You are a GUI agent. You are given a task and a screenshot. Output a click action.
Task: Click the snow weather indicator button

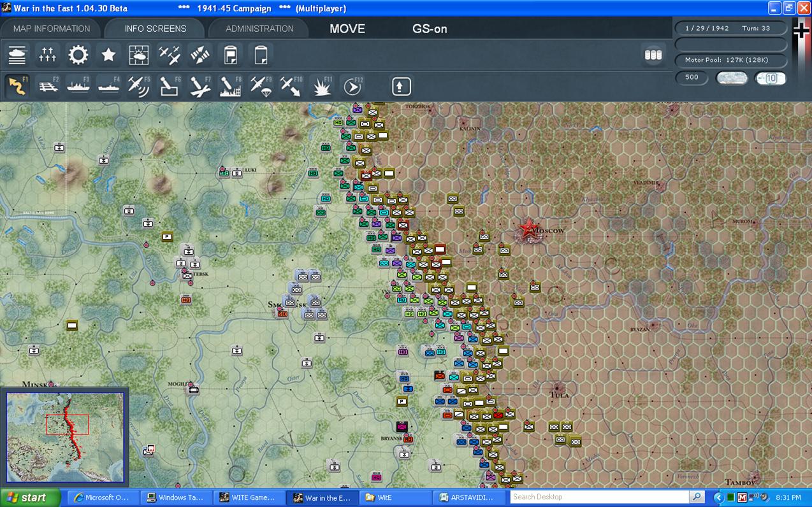pyautogui.click(x=732, y=78)
